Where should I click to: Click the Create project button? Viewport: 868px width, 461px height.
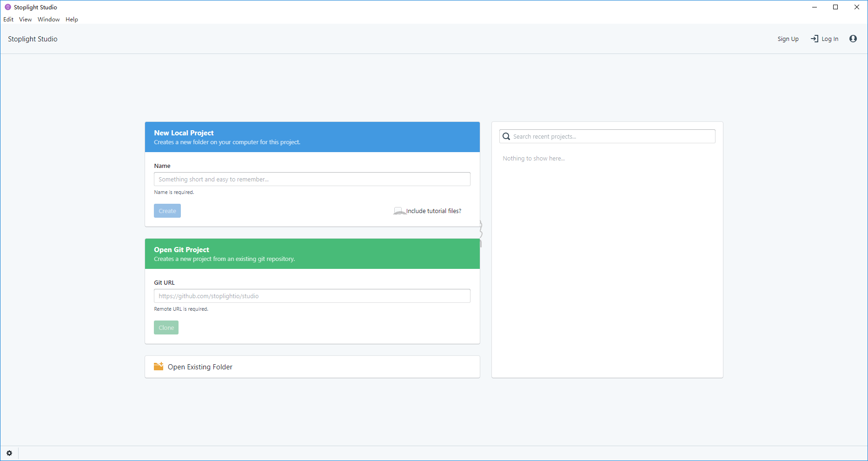click(167, 211)
